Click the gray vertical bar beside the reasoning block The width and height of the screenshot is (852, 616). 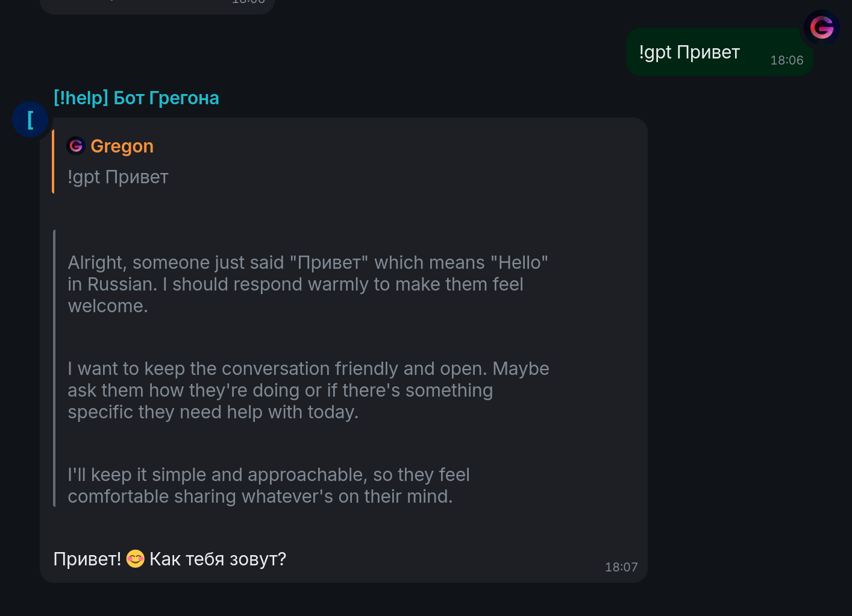pyautogui.click(x=54, y=368)
